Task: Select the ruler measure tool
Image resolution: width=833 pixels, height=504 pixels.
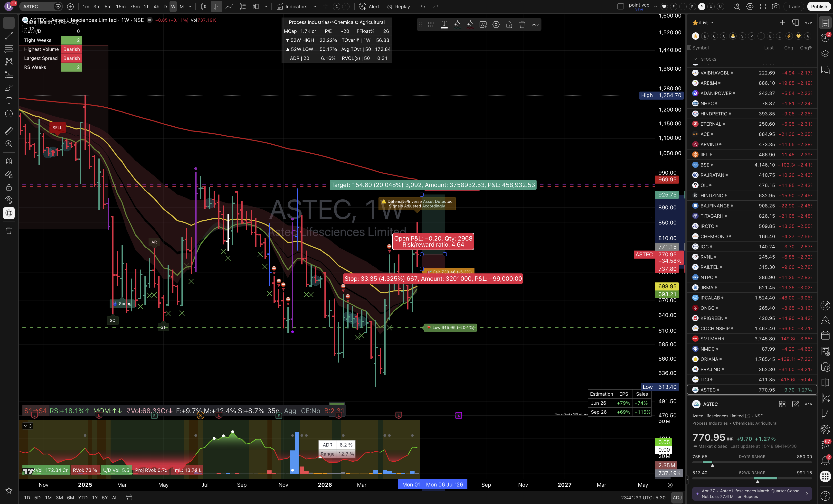Action: point(9,131)
